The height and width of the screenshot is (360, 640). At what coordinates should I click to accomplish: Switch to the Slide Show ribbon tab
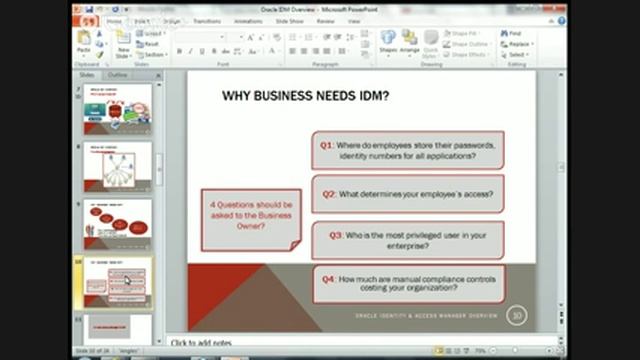click(x=289, y=21)
